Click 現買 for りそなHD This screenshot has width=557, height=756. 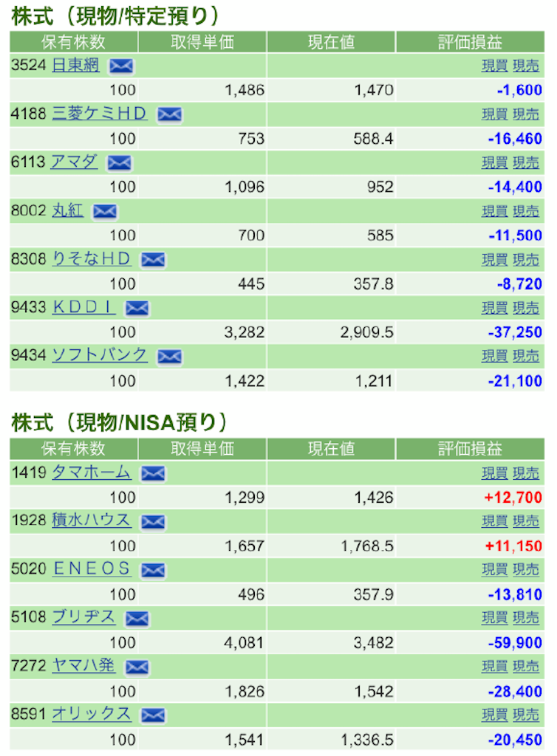(494, 260)
